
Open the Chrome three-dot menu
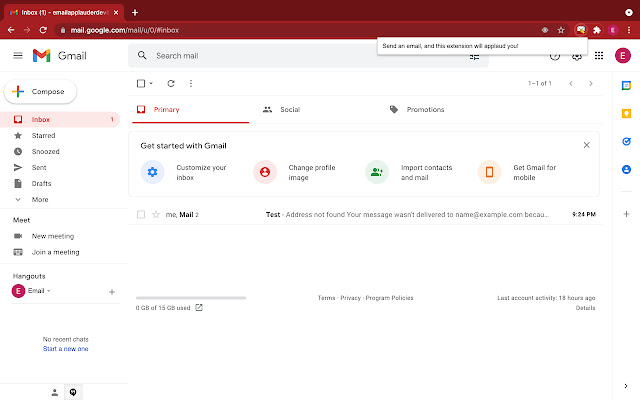(629, 30)
